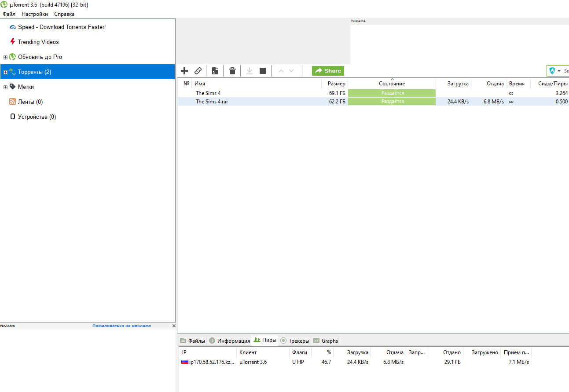The image size is (569, 392).
Task: Click Раздаётся status bar of The Sims 4
Action: (392, 93)
